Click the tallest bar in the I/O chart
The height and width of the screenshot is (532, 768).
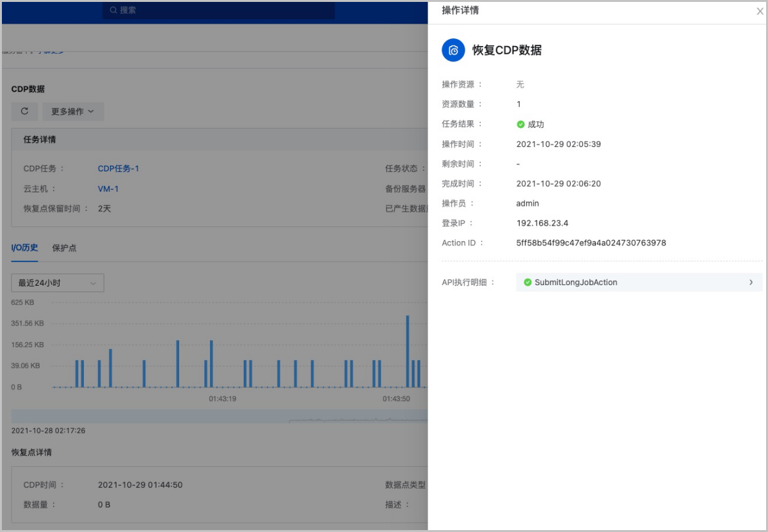tap(407, 352)
